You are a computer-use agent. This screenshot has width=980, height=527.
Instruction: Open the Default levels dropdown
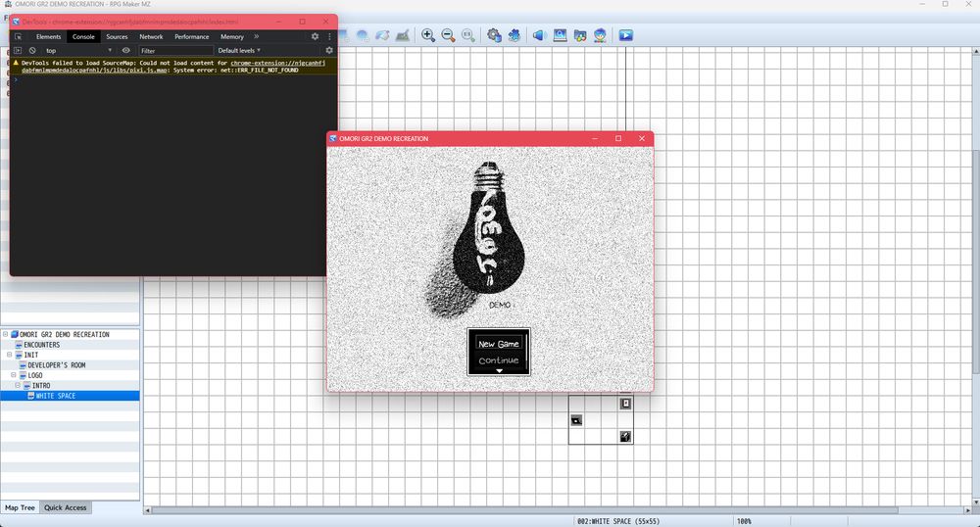pos(239,51)
